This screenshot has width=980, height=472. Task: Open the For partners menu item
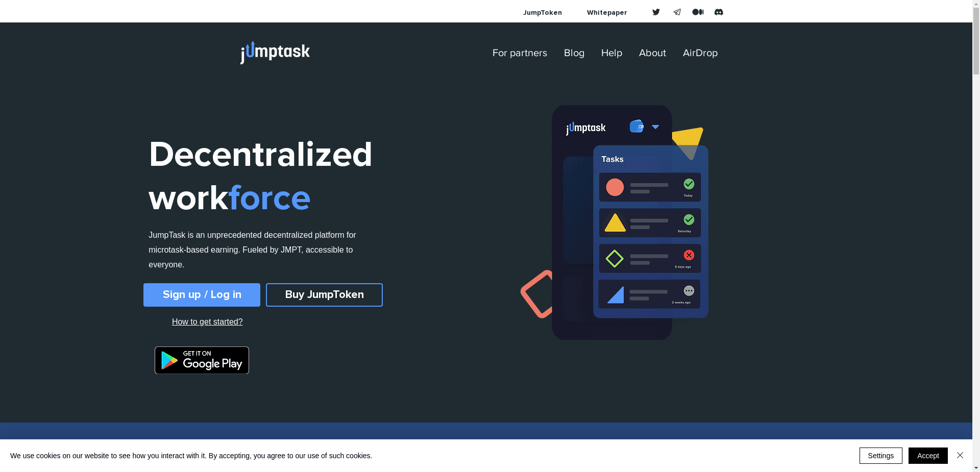click(520, 53)
